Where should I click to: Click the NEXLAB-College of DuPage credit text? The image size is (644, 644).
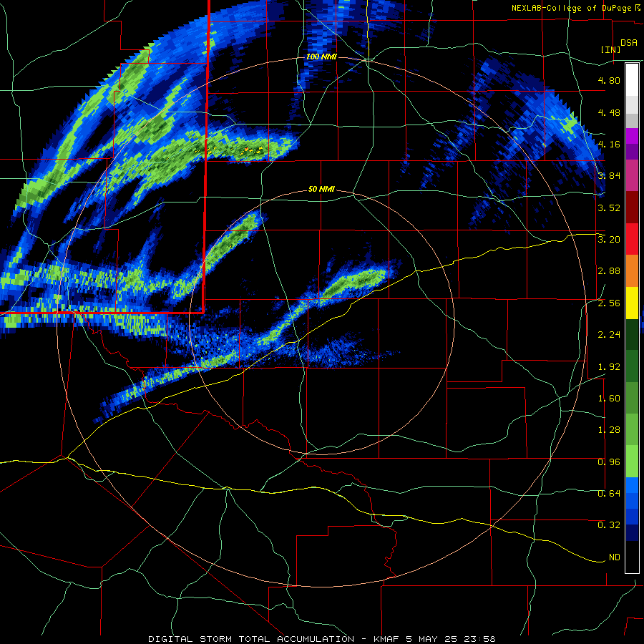click(573, 8)
